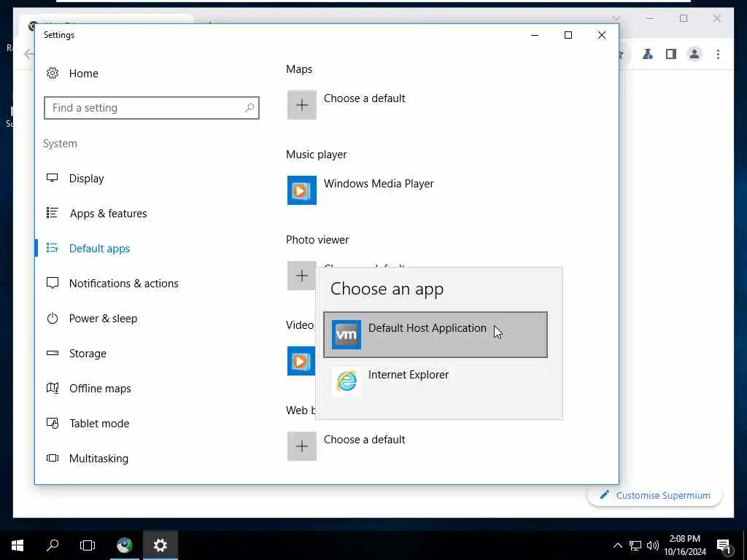Open Offline maps settings
The width and height of the screenshot is (747, 560).
point(100,389)
